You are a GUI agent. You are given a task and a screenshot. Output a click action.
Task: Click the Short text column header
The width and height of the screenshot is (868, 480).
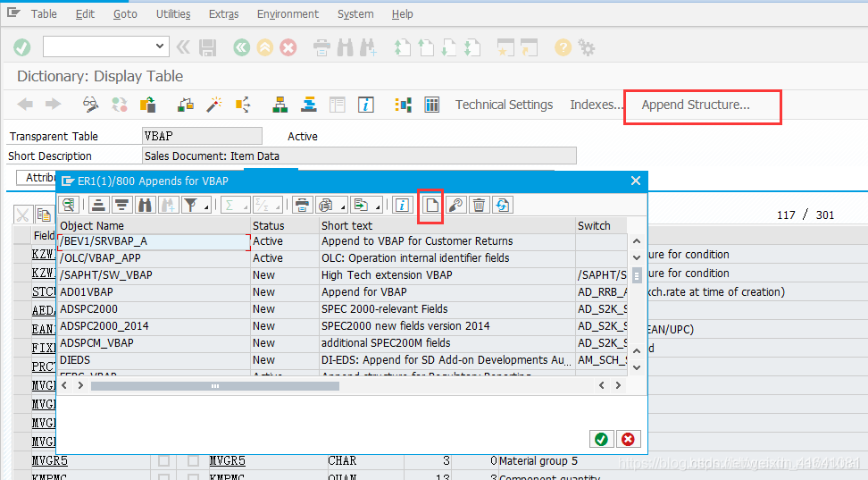447,225
